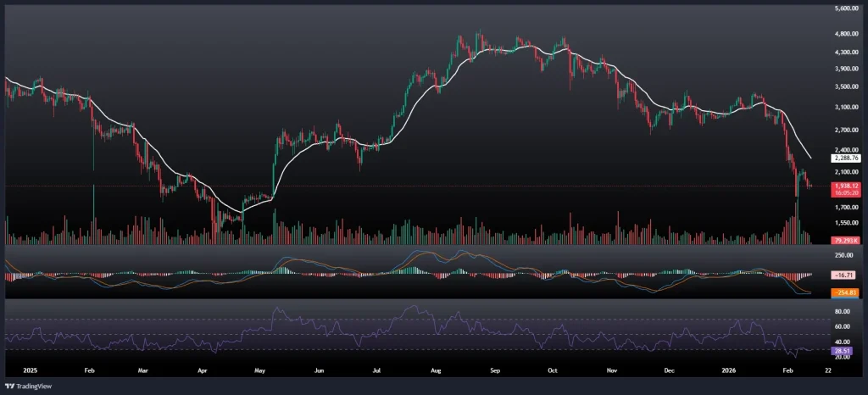This screenshot has height=395, width=868.
Task: Click the TradingView text link
Action: point(40,384)
